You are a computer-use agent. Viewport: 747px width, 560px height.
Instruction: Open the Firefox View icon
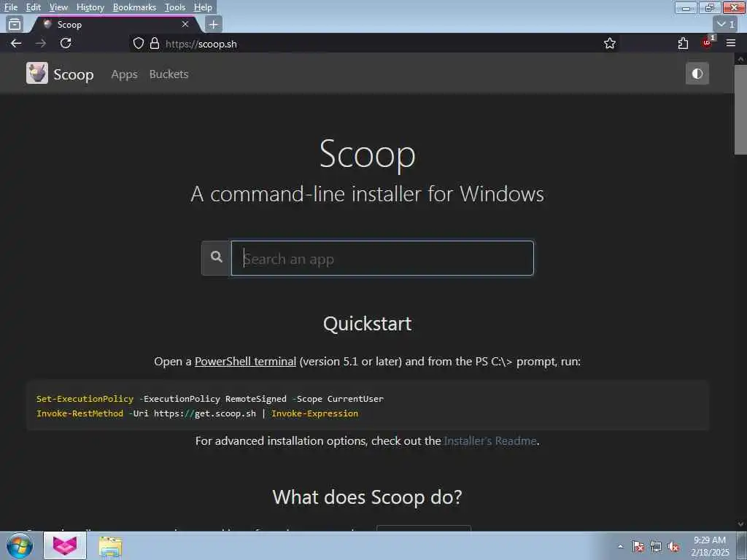coord(15,24)
